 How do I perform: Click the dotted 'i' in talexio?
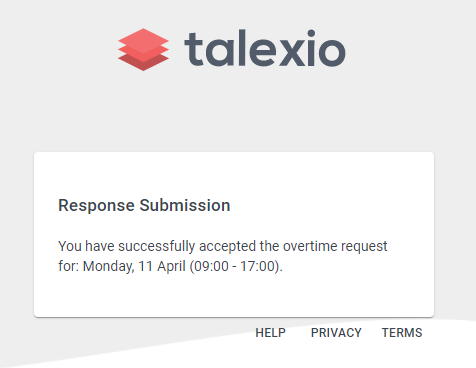coord(311,48)
